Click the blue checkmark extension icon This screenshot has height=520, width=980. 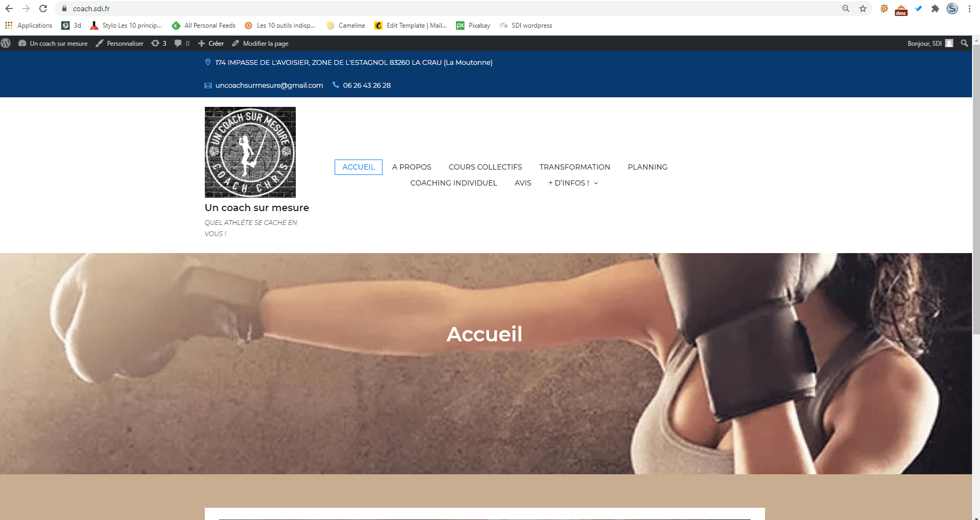pos(918,9)
